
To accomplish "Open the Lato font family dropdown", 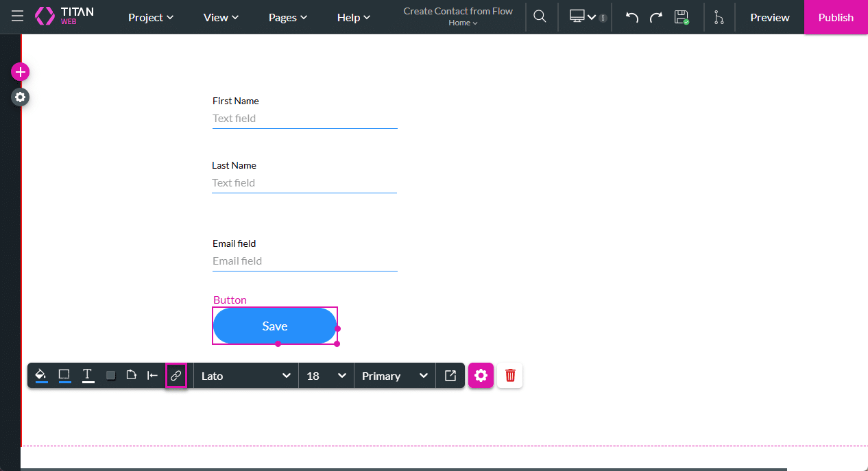I will (245, 375).
